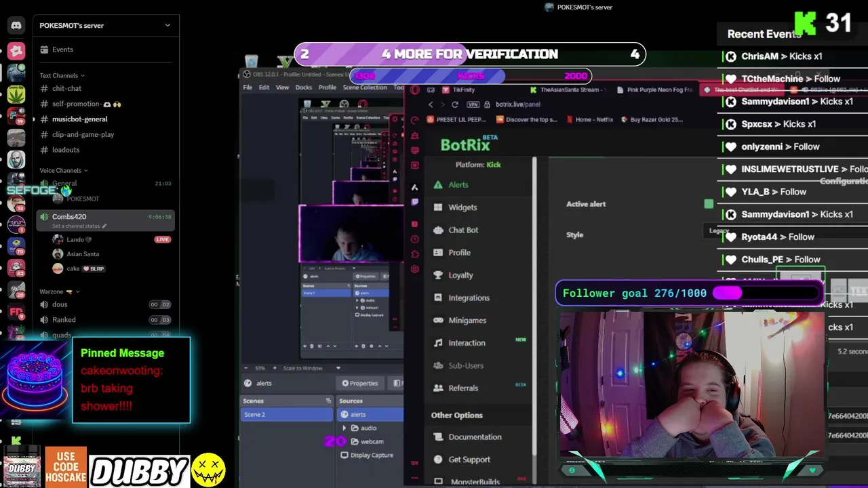This screenshot has height=488, width=868.
Task: Collapse the Voice Channels category
Action: (x=63, y=170)
